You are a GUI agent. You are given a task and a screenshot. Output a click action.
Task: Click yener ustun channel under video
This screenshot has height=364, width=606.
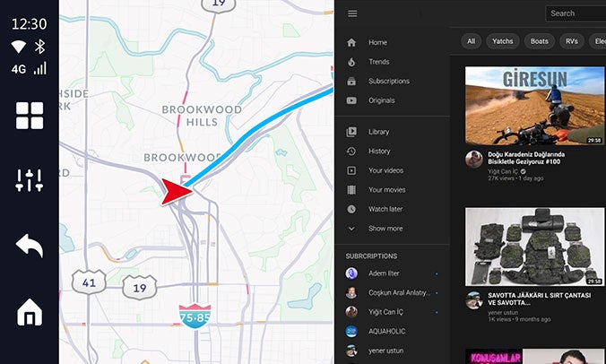pos(503,312)
